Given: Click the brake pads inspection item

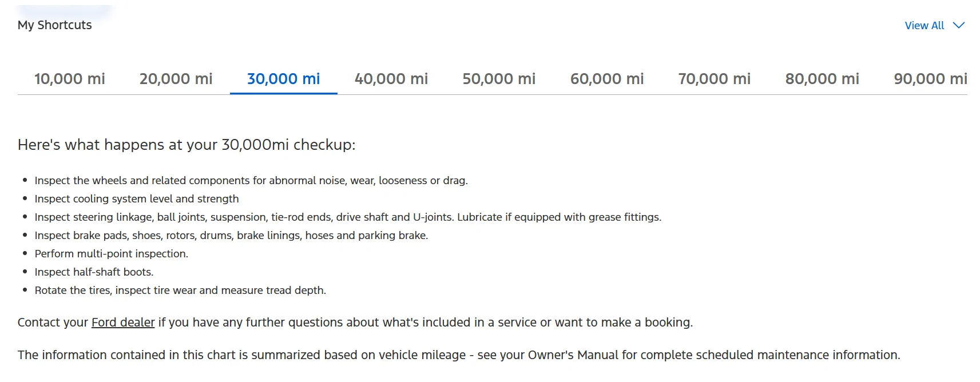Looking at the screenshot, I should [x=231, y=236].
